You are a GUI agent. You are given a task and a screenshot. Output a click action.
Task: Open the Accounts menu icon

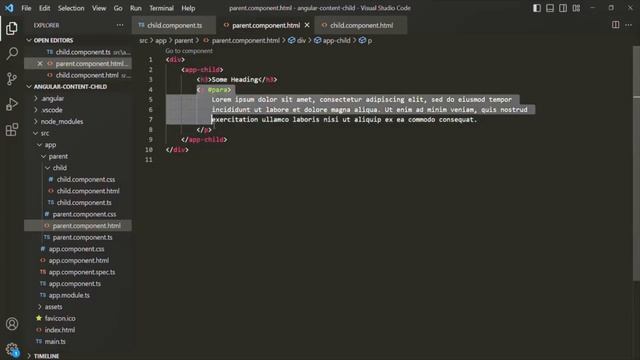(12, 324)
